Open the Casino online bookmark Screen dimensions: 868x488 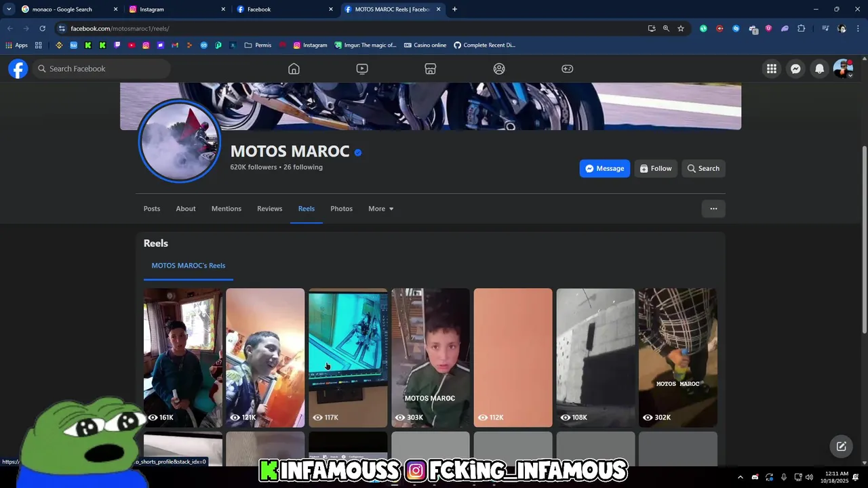coord(425,45)
